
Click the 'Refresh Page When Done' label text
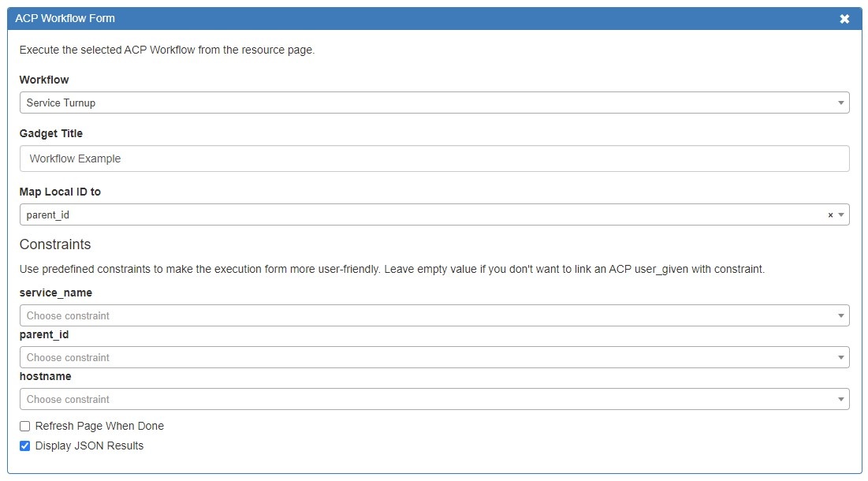coord(99,426)
